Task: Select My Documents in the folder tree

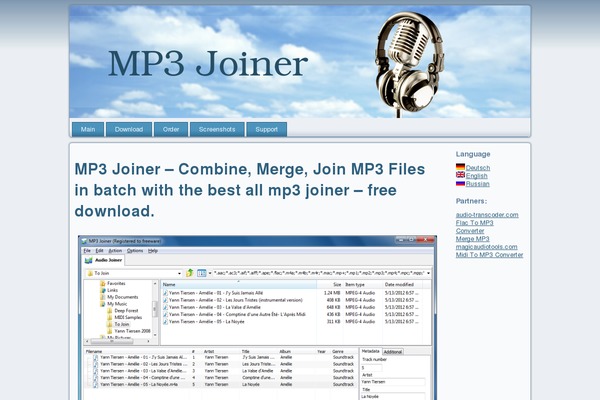Action: tap(122, 297)
